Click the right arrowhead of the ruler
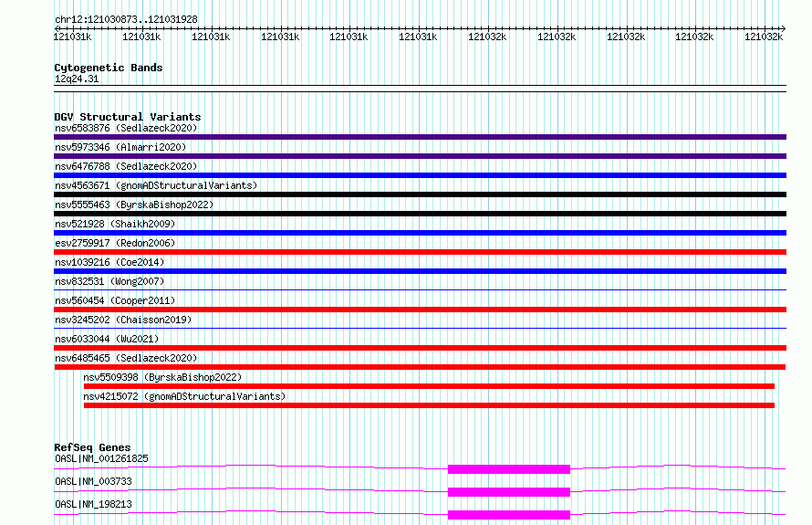 tap(784, 29)
